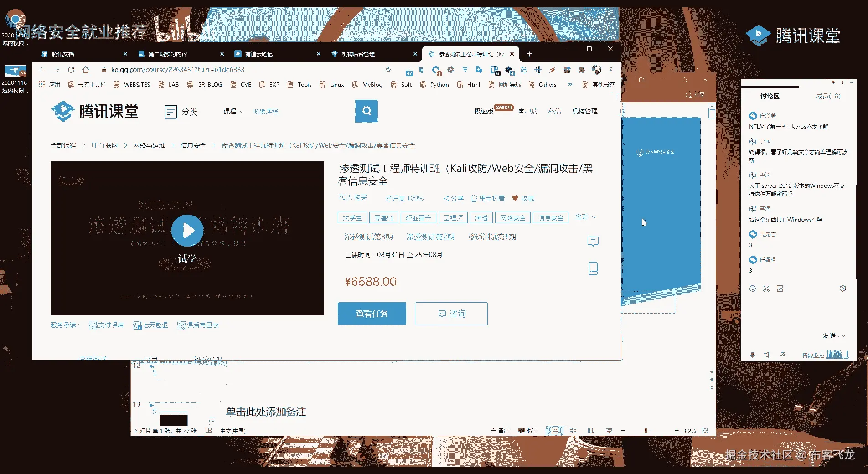The height and width of the screenshot is (474, 868).
Task: Expand the 课程 dropdown in site header
Action: (x=233, y=111)
